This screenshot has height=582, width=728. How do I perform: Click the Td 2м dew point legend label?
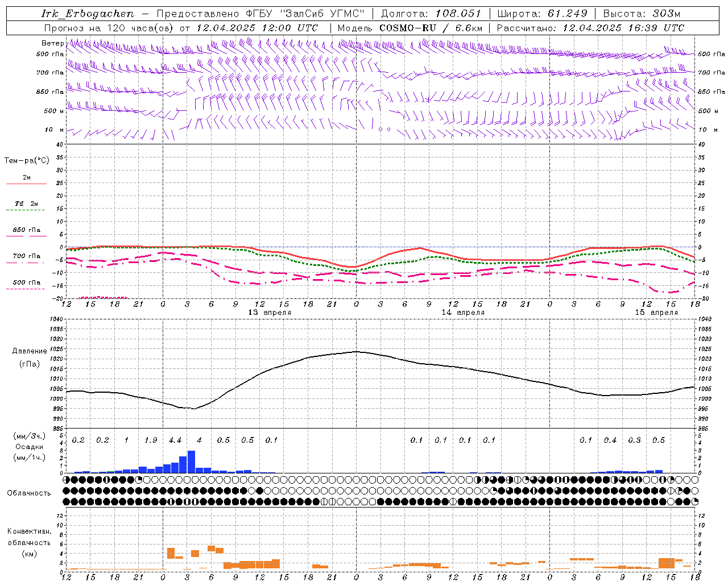(x=26, y=203)
